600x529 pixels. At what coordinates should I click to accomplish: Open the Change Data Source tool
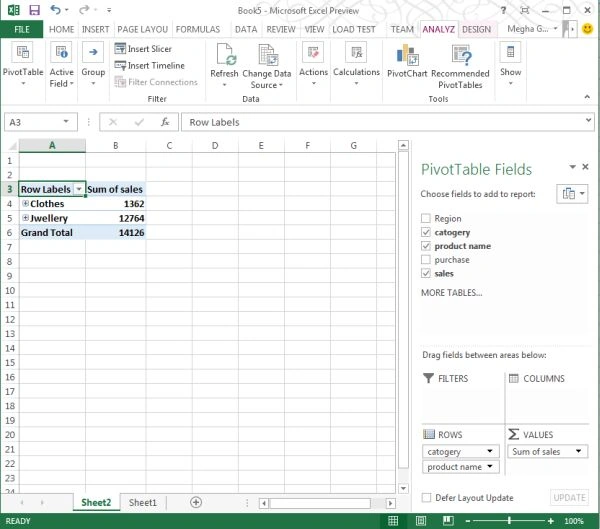coord(267,66)
